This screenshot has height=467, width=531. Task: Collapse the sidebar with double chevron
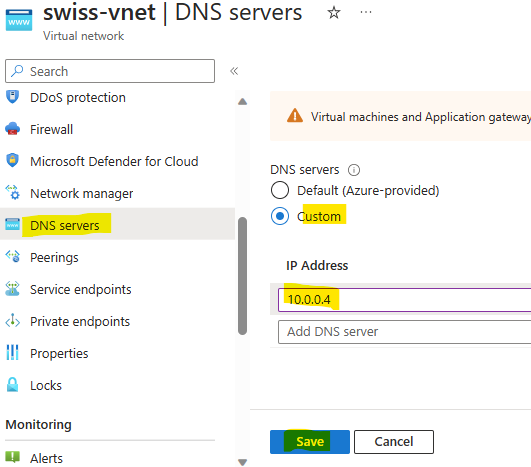[x=234, y=71]
